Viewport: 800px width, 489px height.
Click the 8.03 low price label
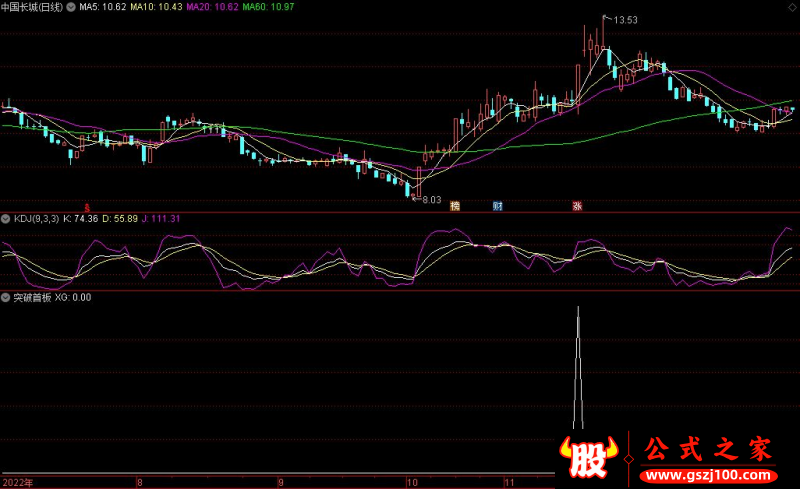pyautogui.click(x=431, y=200)
